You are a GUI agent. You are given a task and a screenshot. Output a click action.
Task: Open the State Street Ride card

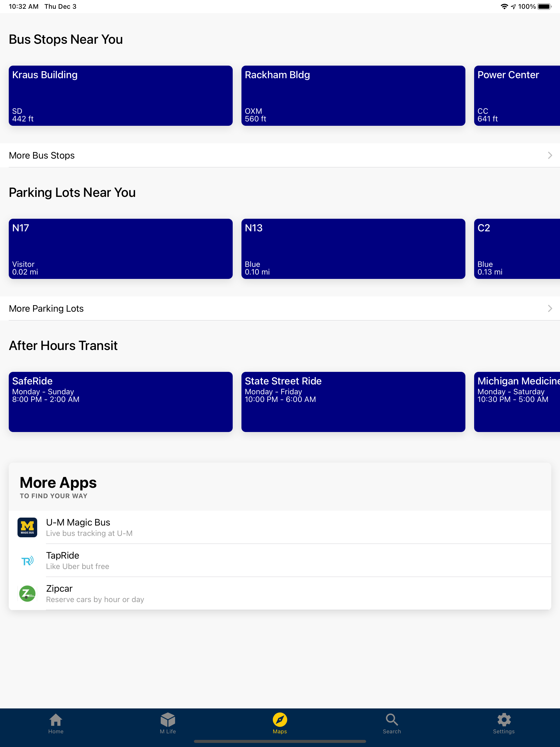click(x=353, y=402)
